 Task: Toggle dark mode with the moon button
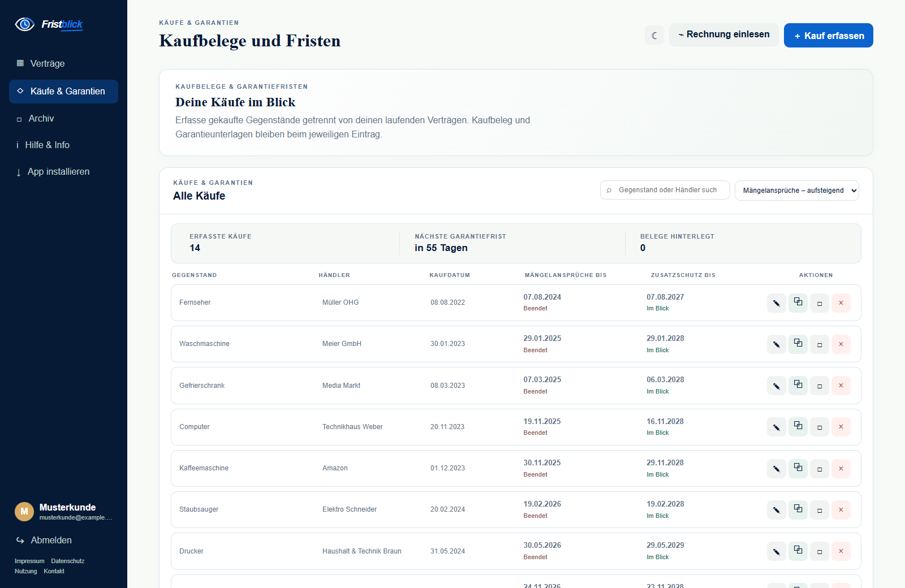[654, 35]
